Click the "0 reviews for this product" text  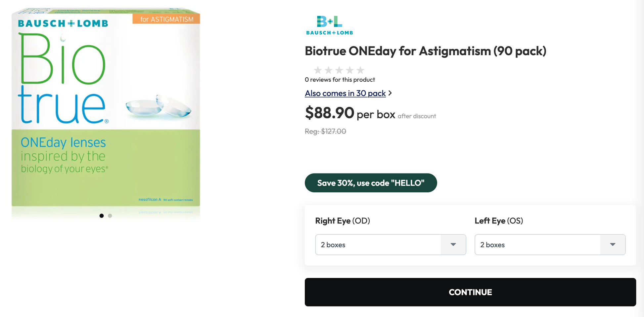point(340,80)
